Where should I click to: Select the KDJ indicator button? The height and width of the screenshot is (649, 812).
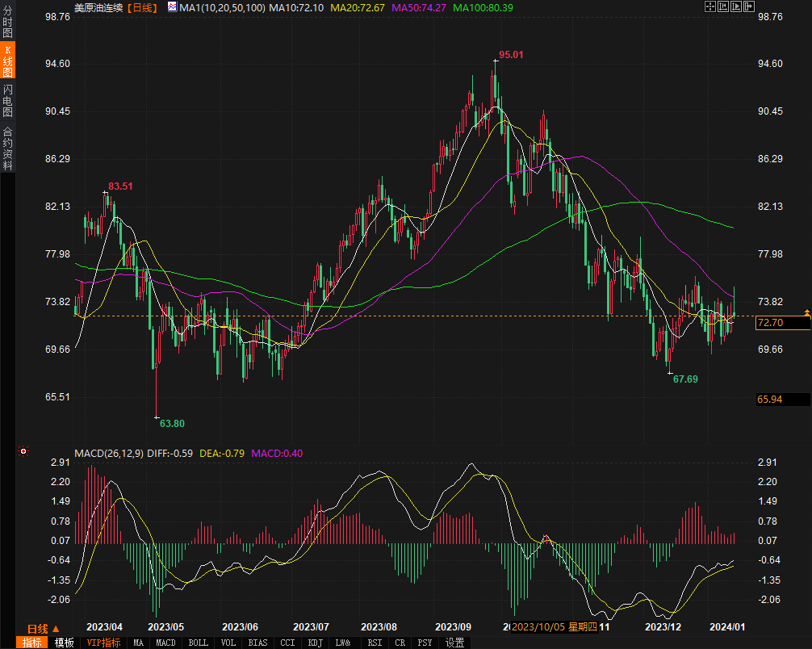pos(315,643)
